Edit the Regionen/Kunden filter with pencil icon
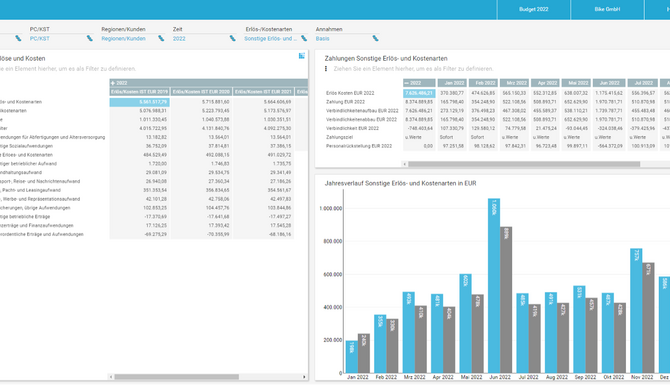 [x=161, y=38]
